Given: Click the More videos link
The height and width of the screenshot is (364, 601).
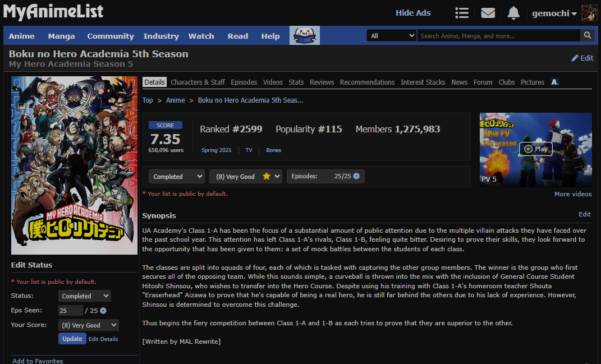Looking at the screenshot, I should point(573,194).
